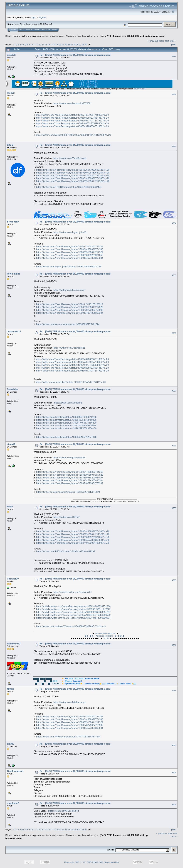Open siena23's website globe icon
The height and width of the screenshot is (868, 183).
point(13,466)
